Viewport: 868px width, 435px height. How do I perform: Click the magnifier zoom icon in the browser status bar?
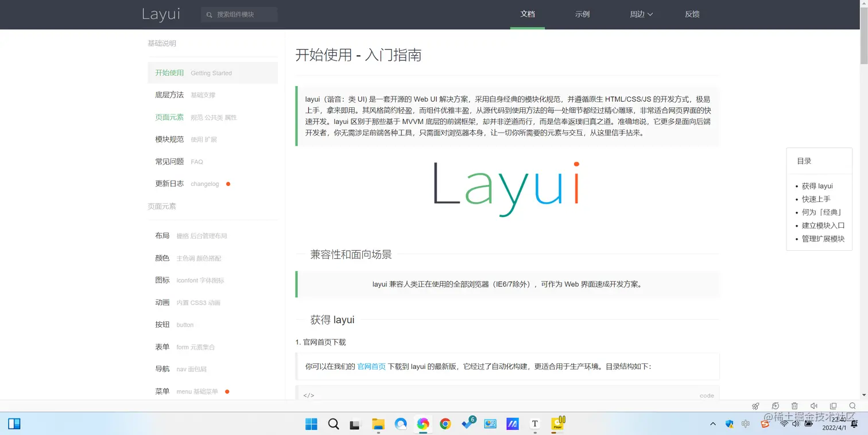pos(852,406)
